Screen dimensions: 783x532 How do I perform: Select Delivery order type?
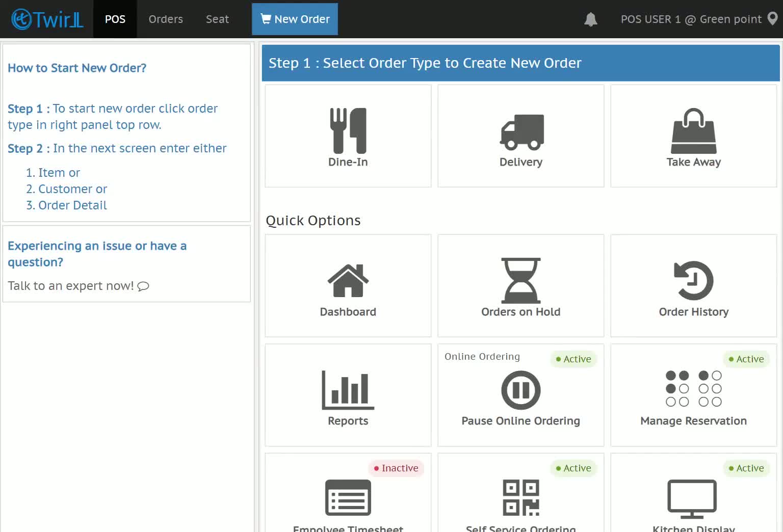pos(521,136)
